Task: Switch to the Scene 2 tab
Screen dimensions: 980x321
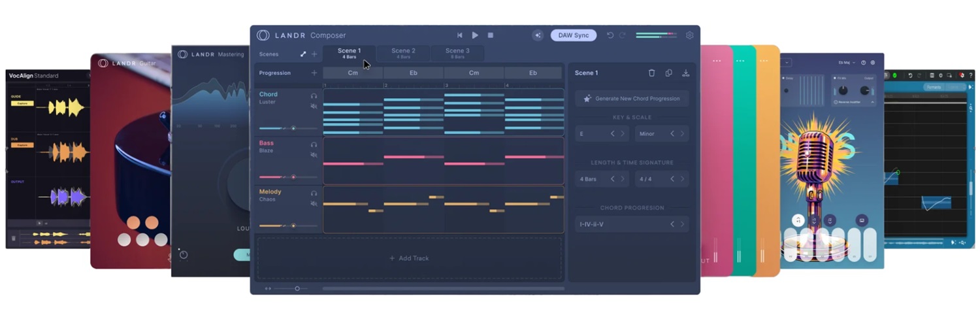Action: coord(403,54)
